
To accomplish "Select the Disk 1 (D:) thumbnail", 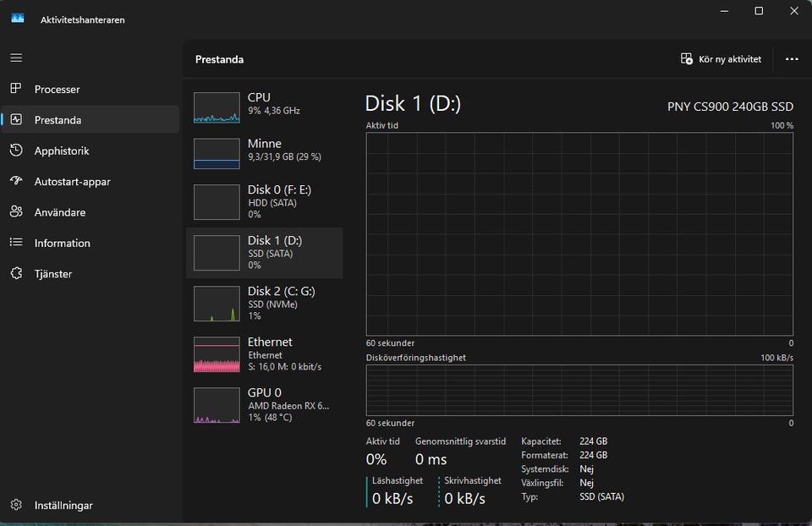I will click(x=217, y=253).
